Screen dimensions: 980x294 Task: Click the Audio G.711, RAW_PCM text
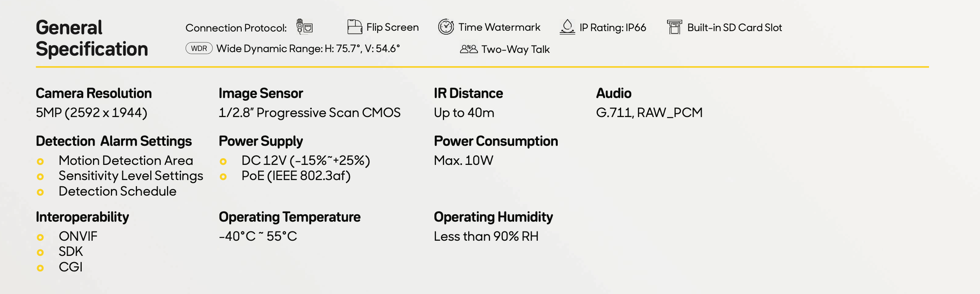click(x=649, y=113)
